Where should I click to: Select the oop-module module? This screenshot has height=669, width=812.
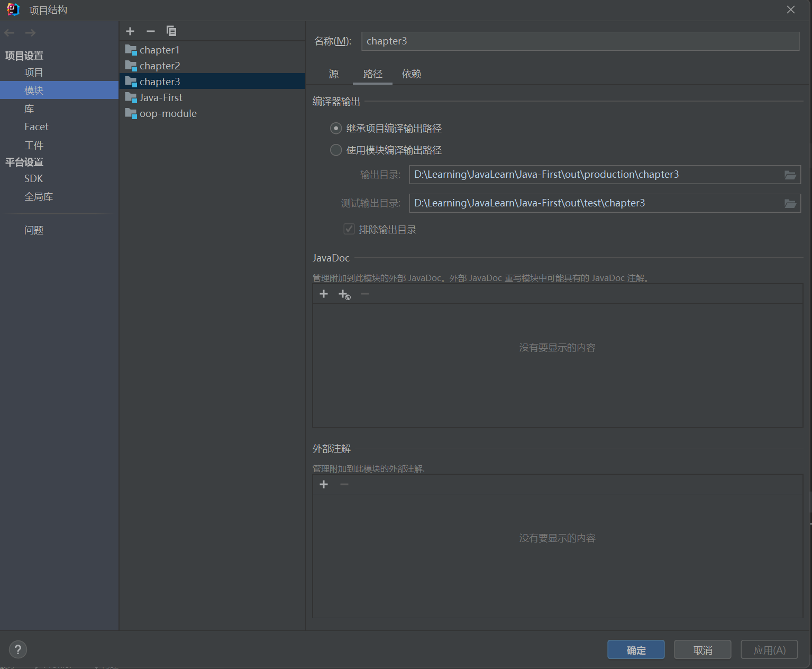(x=213, y=113)
